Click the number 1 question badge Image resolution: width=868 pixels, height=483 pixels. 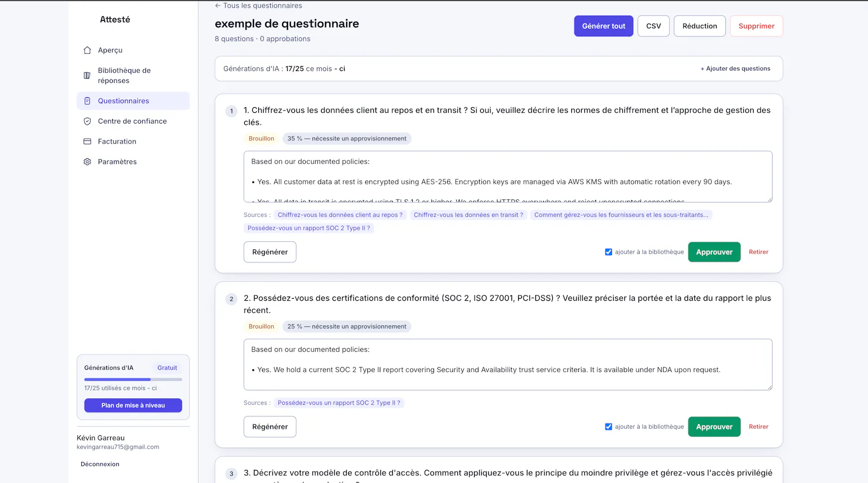[x=232, y=111]
